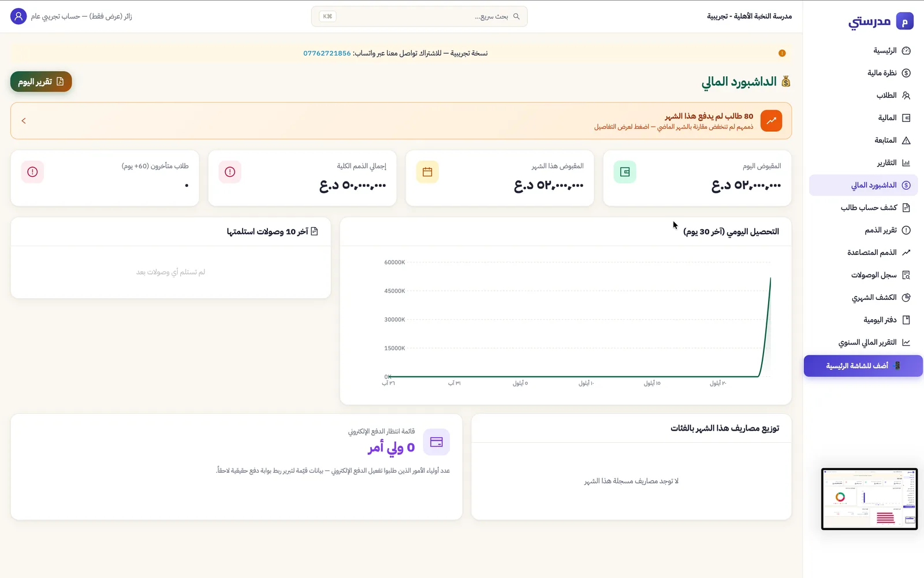Screen dimensions: 924x578
Task: Click the نظرة مالية dollar icon
Action: coord(906,73)
